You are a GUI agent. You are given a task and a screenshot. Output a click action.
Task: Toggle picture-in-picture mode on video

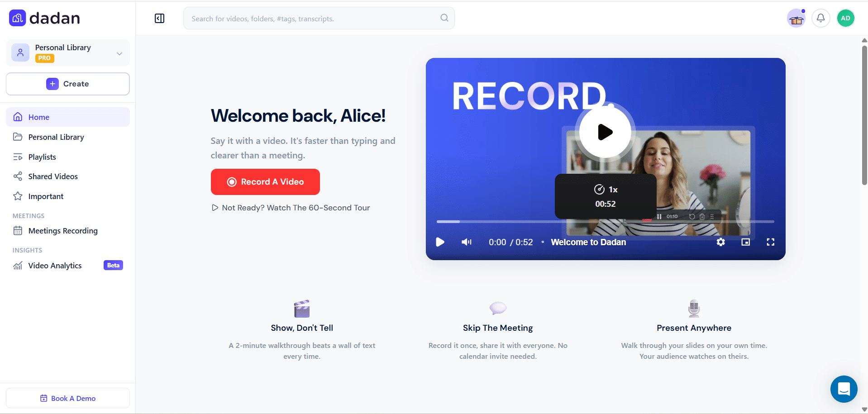tap(745, 242)
